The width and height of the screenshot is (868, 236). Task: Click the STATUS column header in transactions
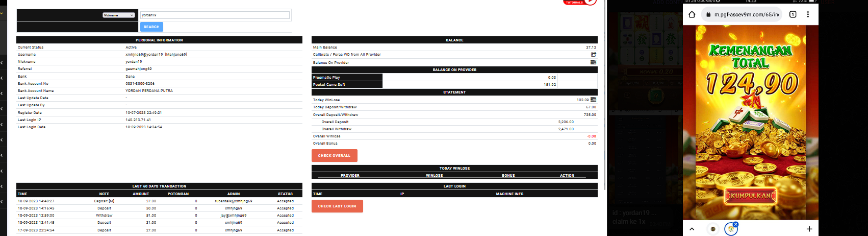[286, 194]
